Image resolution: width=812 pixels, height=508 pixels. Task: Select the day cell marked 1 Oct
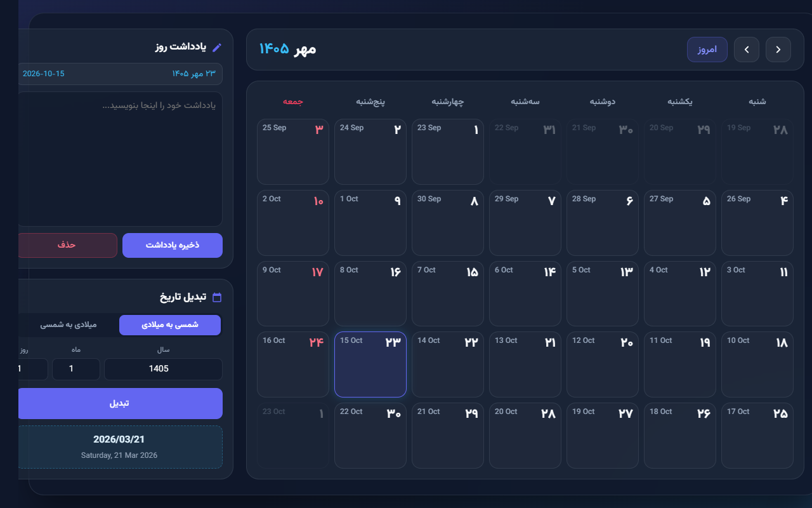coord(370,223)
